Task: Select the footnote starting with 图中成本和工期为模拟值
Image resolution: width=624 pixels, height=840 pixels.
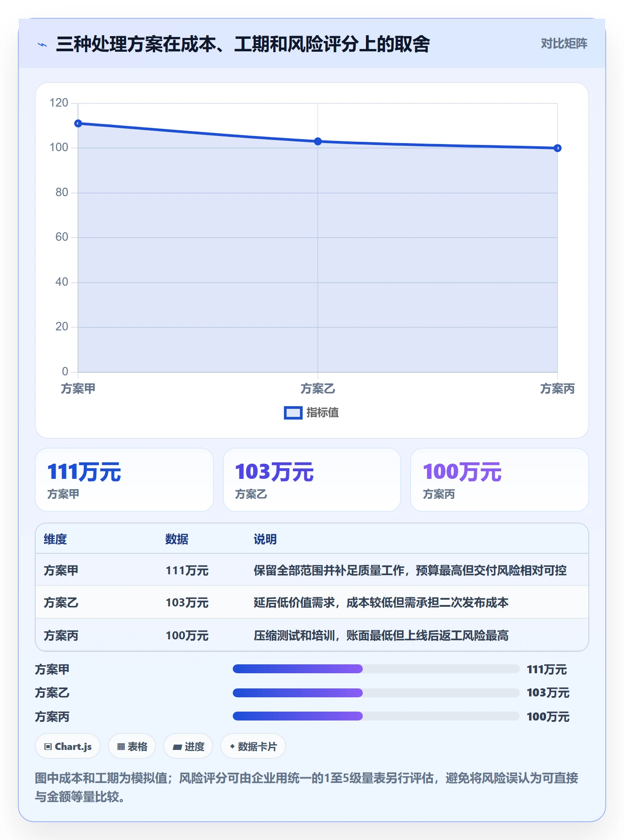Action: pos(307,787)
